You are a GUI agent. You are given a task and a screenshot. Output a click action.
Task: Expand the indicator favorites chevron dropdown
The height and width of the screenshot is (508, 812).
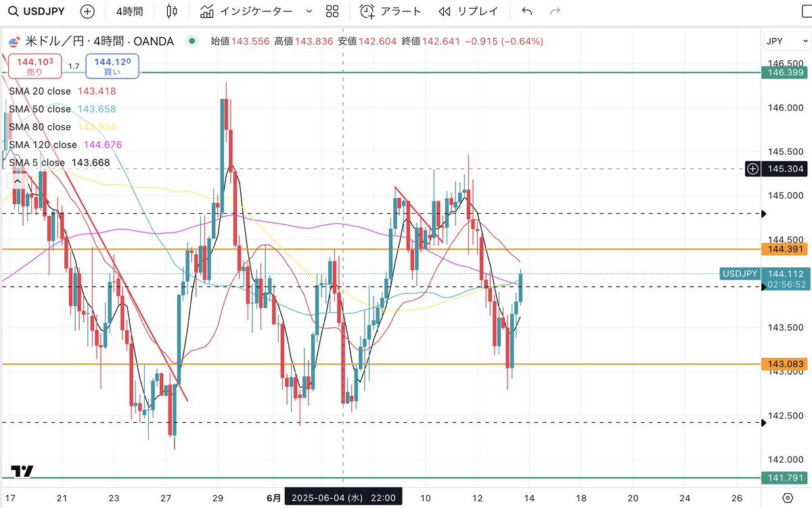pyautogui.click(x=309, y=11)
